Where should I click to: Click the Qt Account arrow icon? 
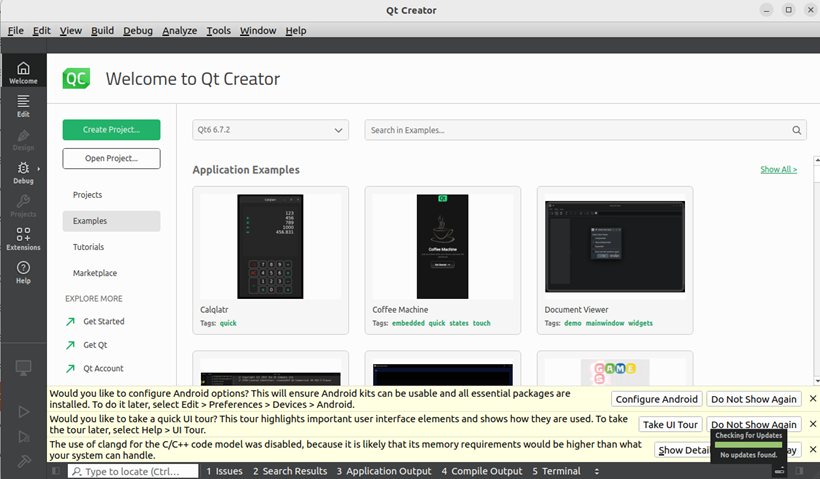[x=70, y=369]
